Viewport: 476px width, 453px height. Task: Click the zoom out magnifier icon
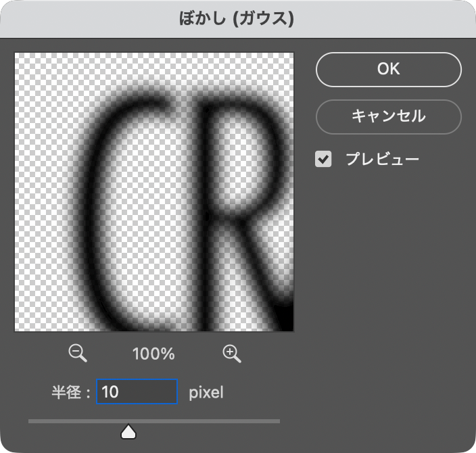coord(78,353)
